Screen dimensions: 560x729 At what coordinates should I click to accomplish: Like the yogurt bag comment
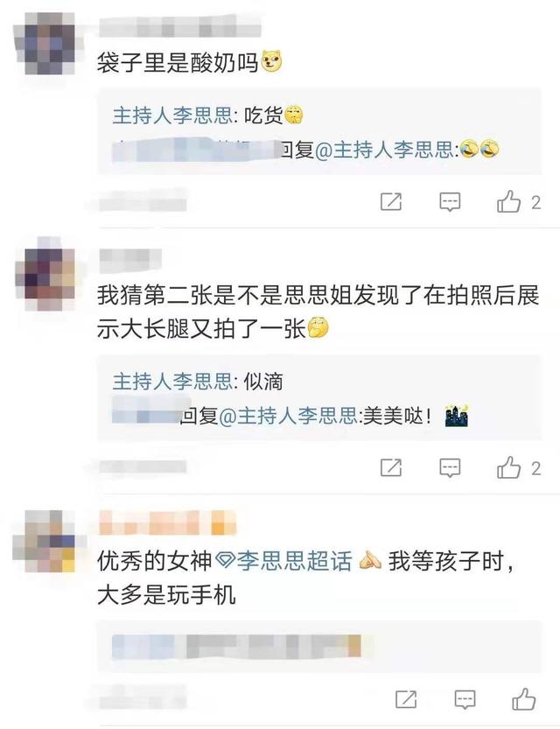tap(509, 202)
